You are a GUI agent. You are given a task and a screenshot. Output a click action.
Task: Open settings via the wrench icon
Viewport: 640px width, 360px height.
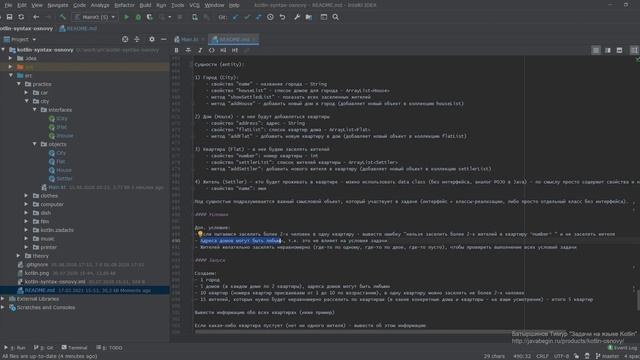pos(297,17)
